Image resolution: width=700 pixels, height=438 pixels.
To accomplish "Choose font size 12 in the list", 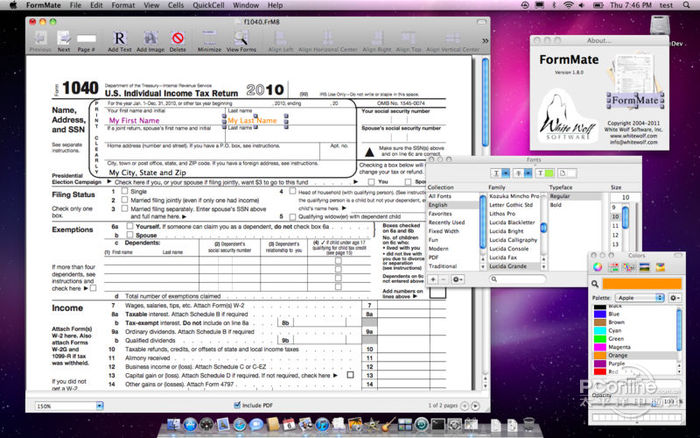I will (615, 235).
